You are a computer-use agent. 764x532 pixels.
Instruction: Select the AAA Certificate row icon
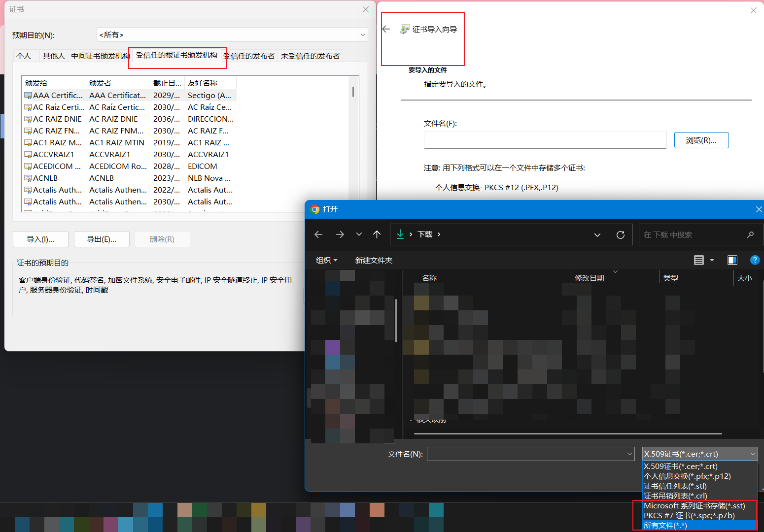coord(28,96)
